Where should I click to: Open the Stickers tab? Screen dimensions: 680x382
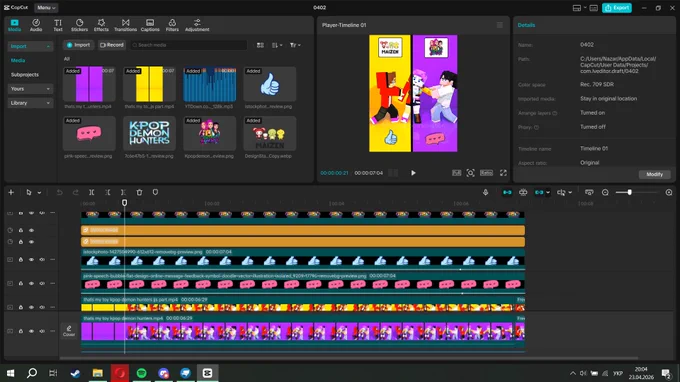79,25
